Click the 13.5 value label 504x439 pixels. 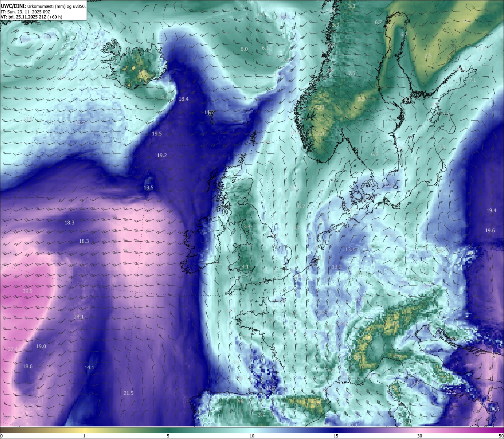tap(148, 188)
